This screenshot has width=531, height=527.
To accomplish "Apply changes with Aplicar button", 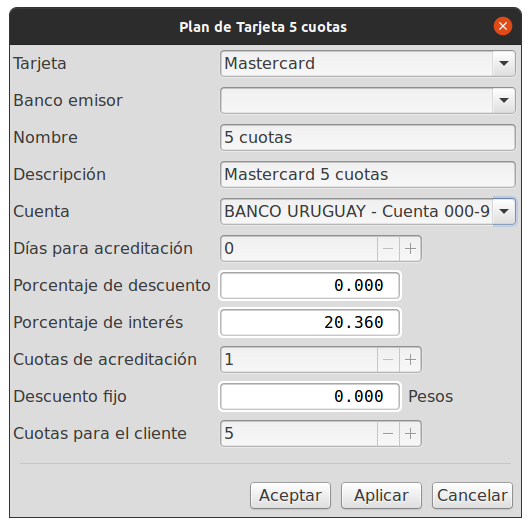I will (381, 496).
